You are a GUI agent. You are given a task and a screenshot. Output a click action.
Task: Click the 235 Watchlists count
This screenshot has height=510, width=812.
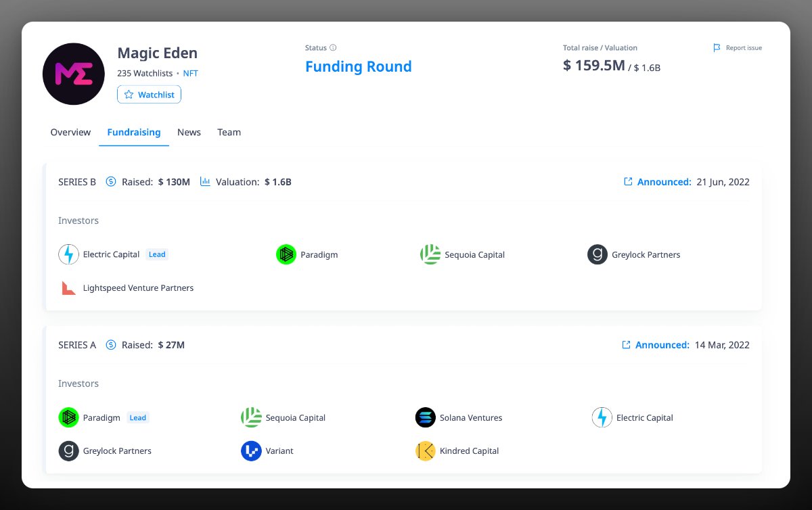coord(145,73)
